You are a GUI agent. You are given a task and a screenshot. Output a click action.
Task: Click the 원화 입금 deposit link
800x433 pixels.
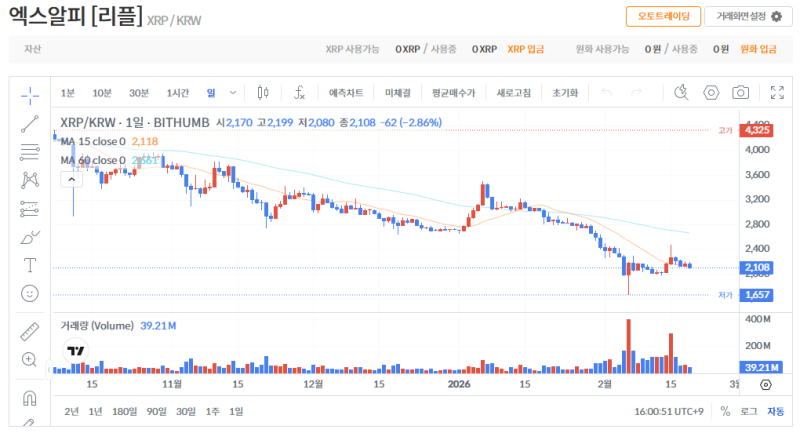(758, 49)
